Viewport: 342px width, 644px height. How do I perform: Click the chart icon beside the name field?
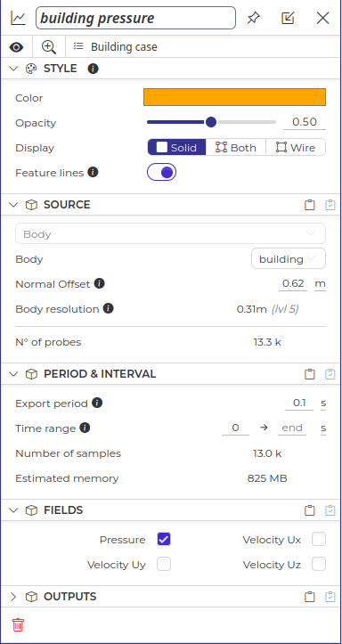coord(18,18)
